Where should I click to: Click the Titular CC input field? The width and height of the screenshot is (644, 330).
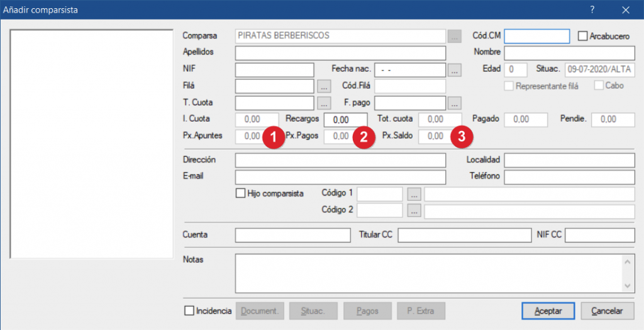pos(463,235)
